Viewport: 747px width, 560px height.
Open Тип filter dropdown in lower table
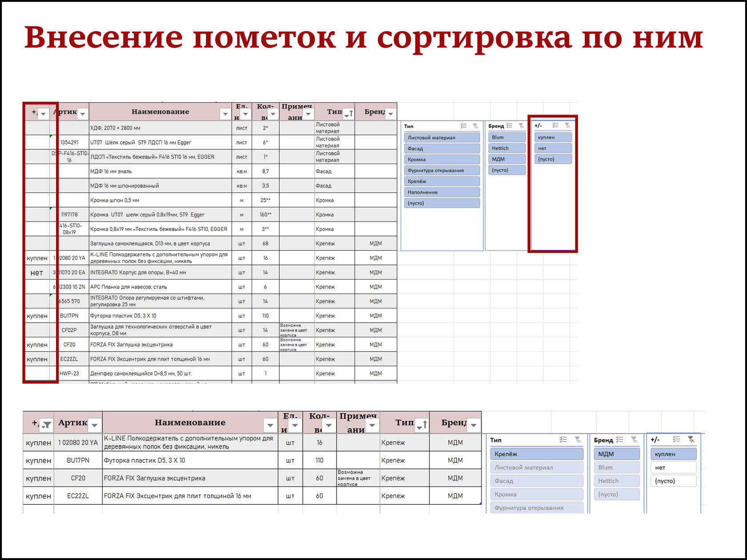point(422,425)
